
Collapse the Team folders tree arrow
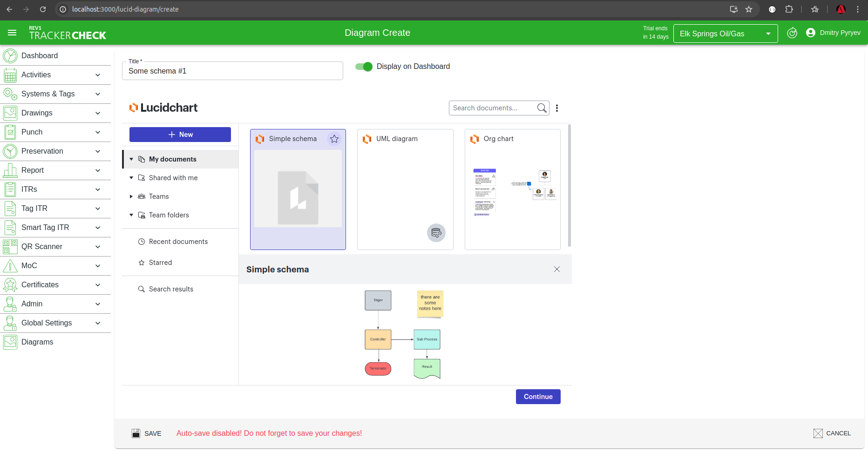click(x=131, y=215)
